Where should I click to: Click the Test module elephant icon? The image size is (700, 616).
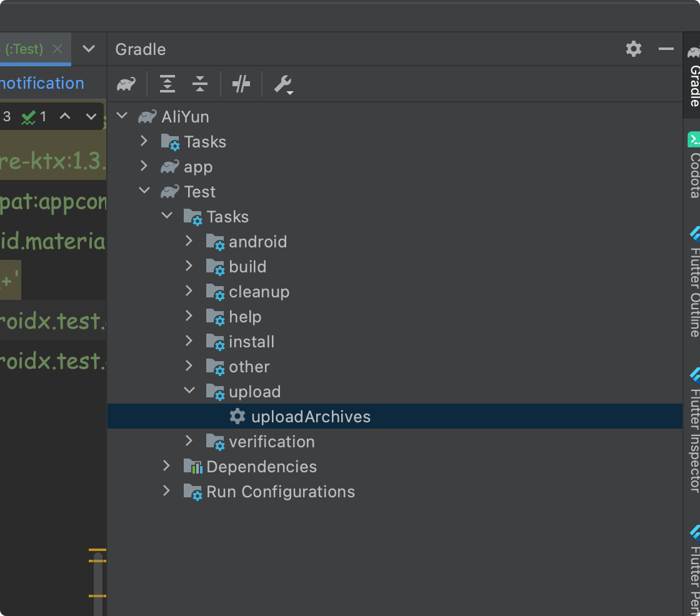[x=169, y=192]
